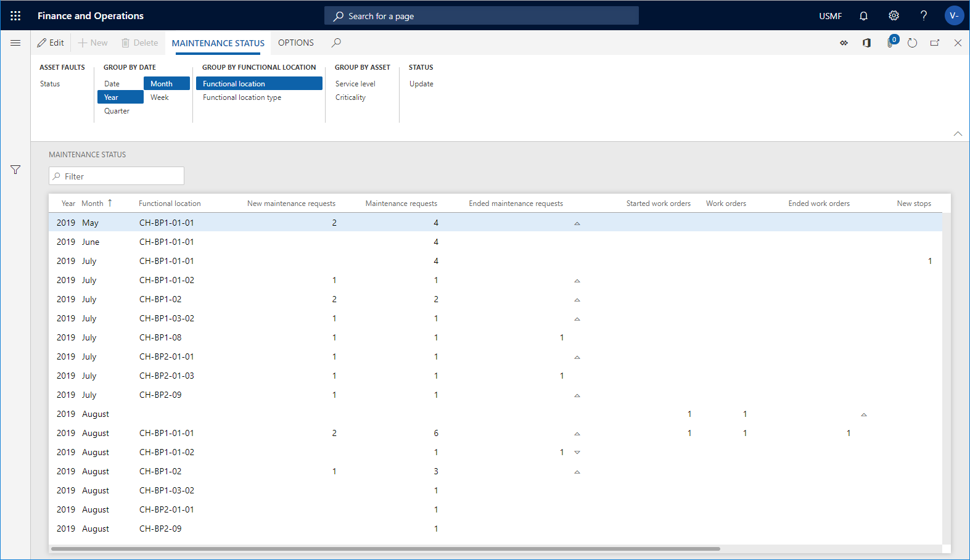Open Work orders column header
The width and height of the screenshot is (970, 560).
726,204
